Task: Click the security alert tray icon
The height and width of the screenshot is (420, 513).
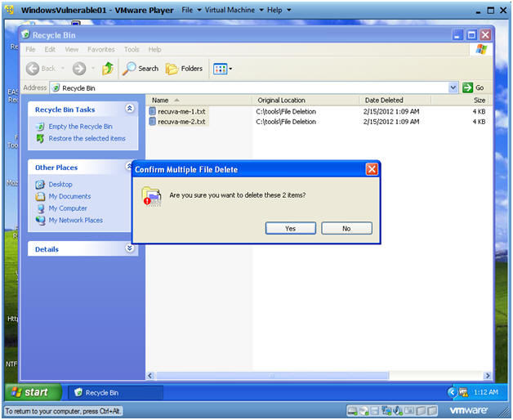Action: pos(463,392)
